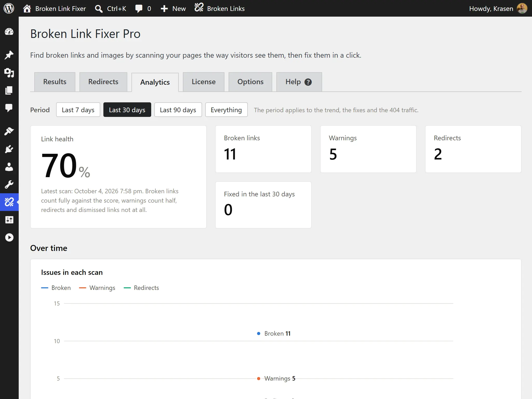
Task: Switch to the Redirects tab
Action: click(103, 82)
